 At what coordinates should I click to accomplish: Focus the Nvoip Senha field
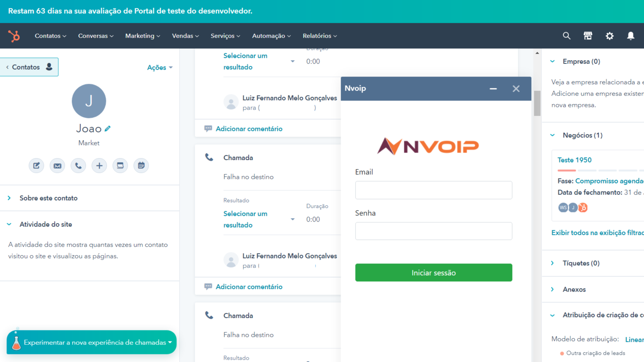tap(434, 231)
